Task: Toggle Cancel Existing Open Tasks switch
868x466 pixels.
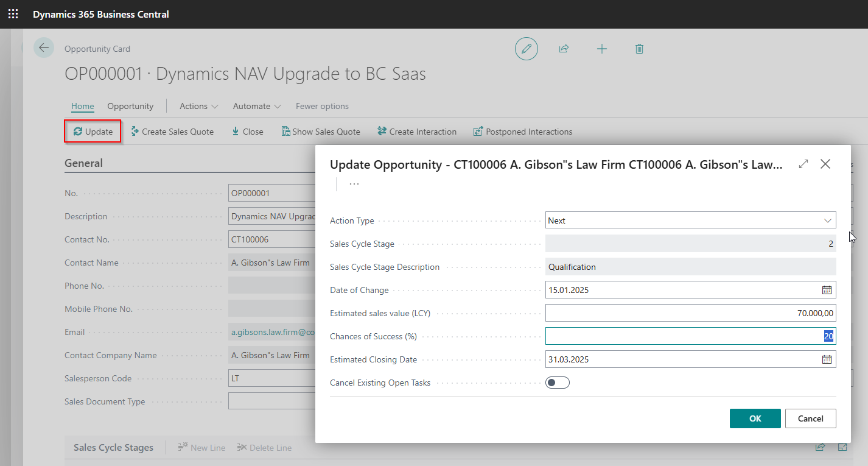Action: tap(558, 383)
